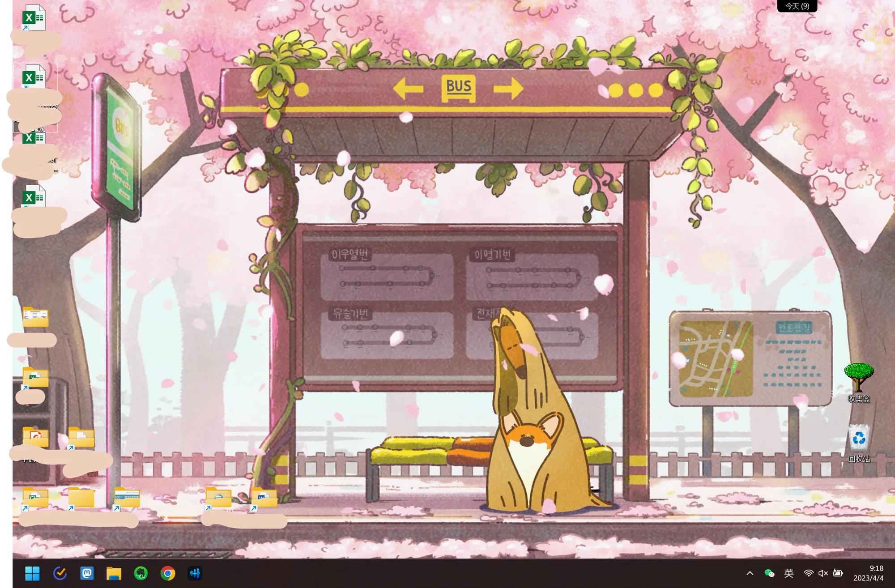Open the Windows Start menu
Screen dimensions: 895x588
click(32, 573)
